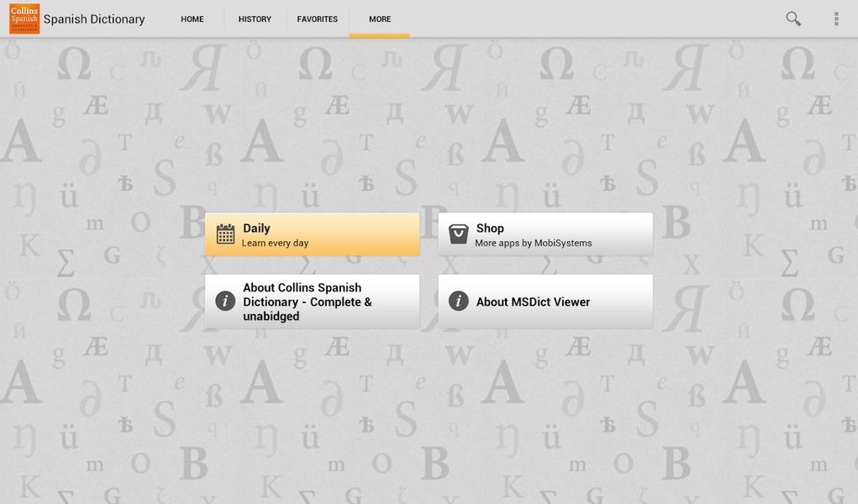Click the shopping bag icon on Shop

pyautogui.click(x=459, y=234)
